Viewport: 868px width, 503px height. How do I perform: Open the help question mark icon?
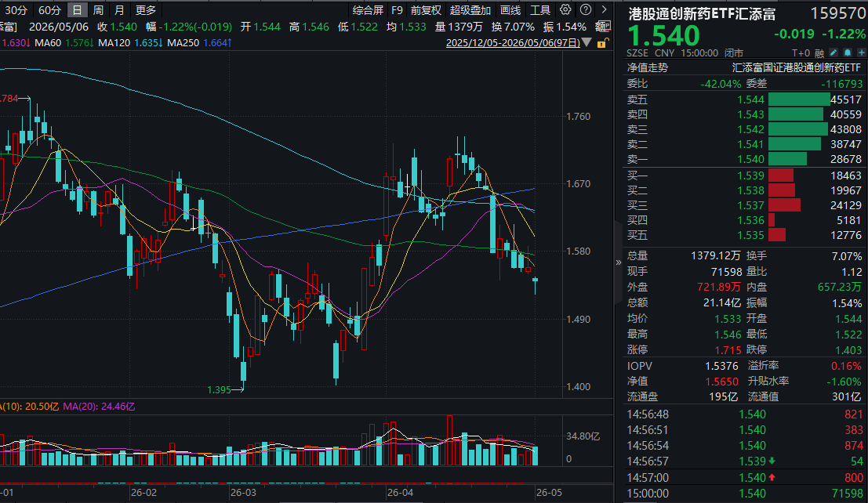tap(586, 9)
